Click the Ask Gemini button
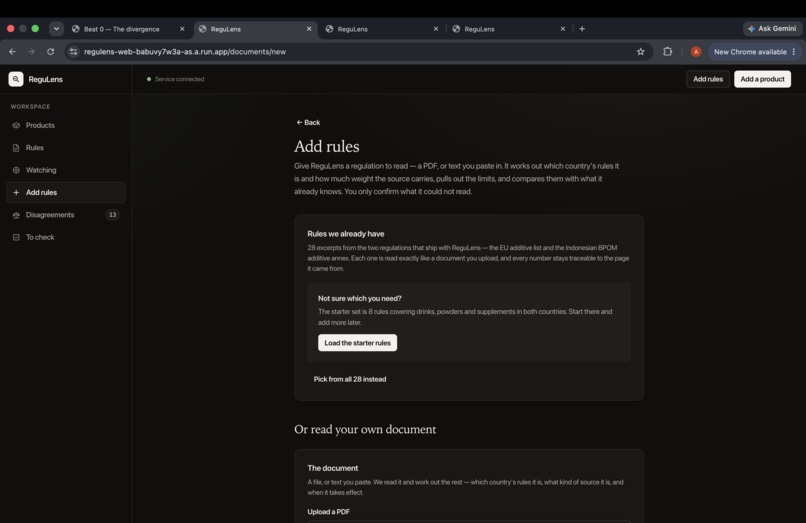806x523 pixels. pos(772,29)
